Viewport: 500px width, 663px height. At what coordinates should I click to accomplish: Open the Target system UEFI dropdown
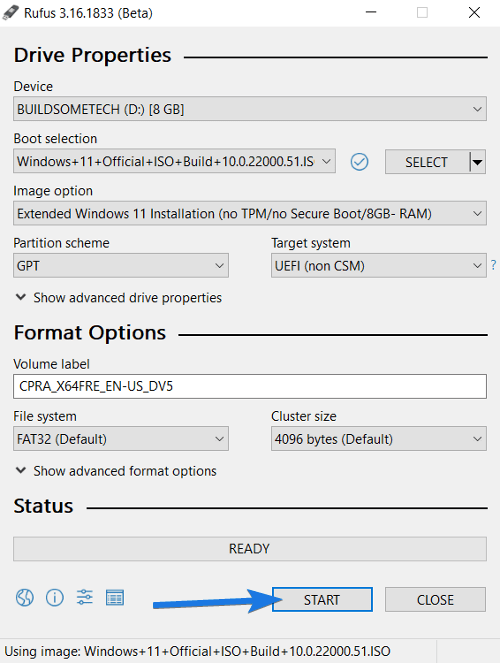pos(379,266)
